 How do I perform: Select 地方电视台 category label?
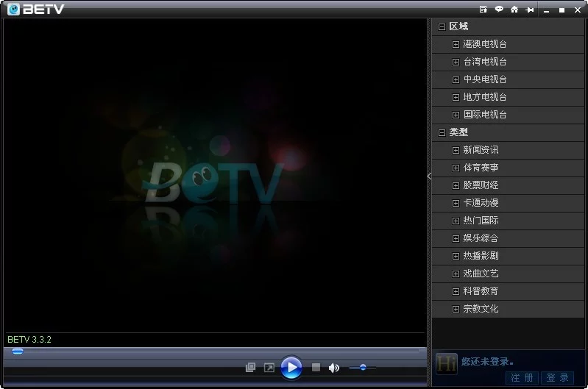coord(485,97)
